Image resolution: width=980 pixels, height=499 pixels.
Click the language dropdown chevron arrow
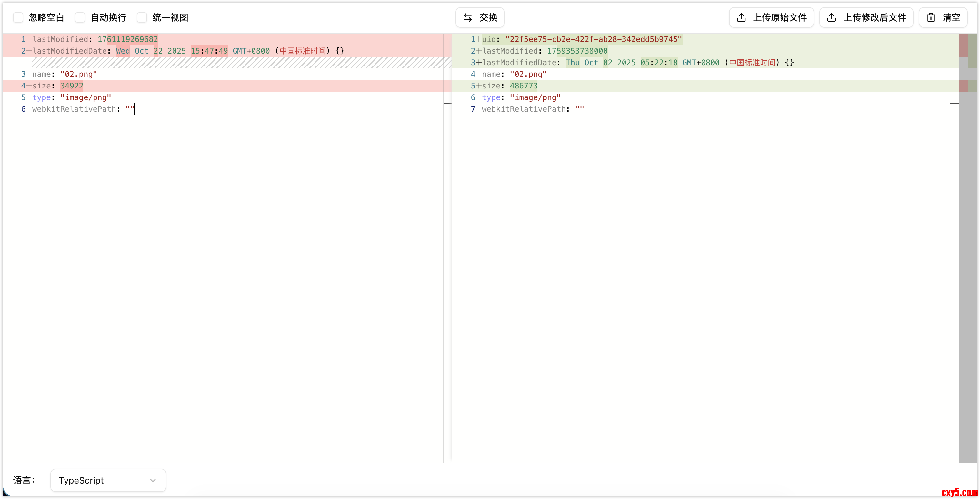click(153, 480)
